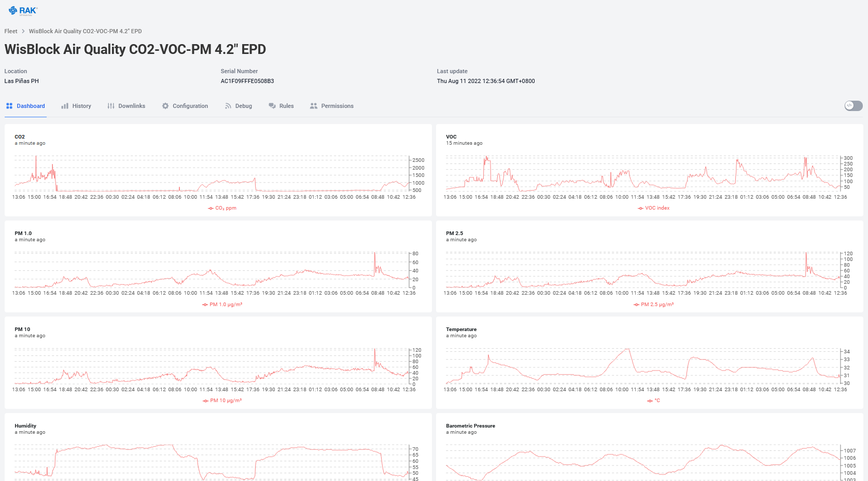The width and height of the screenshot is (868, 481).
Task: Click the Serial Number field label
Action: click(239, 71)
